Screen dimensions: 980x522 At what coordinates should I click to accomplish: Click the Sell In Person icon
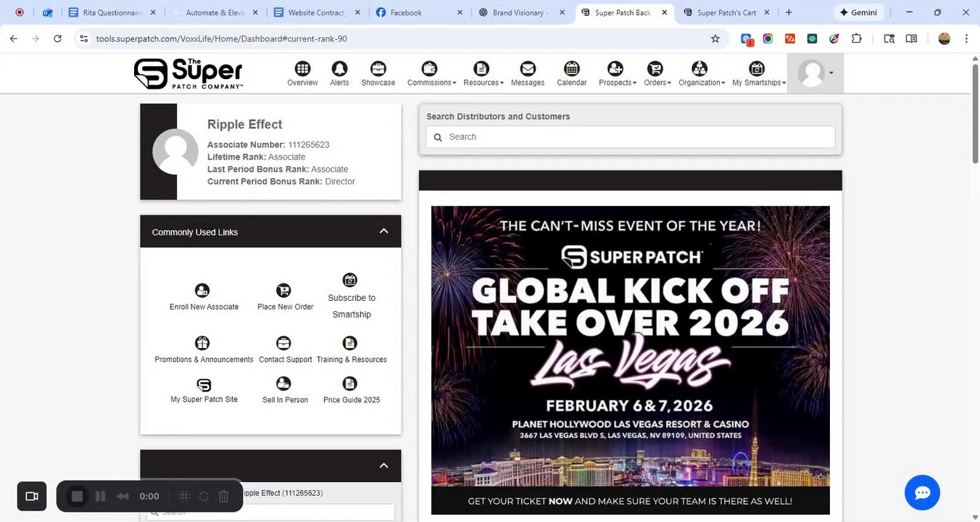pos(283,383)
